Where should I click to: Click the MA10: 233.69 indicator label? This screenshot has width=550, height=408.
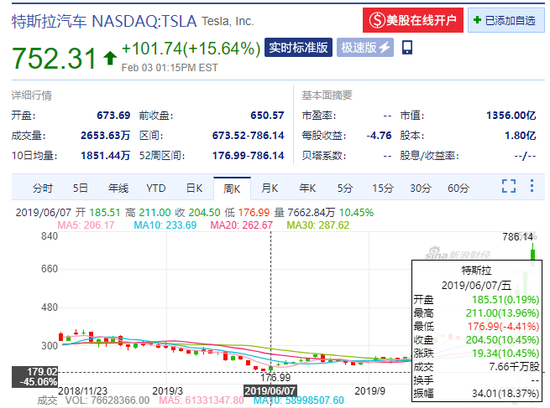165,225
